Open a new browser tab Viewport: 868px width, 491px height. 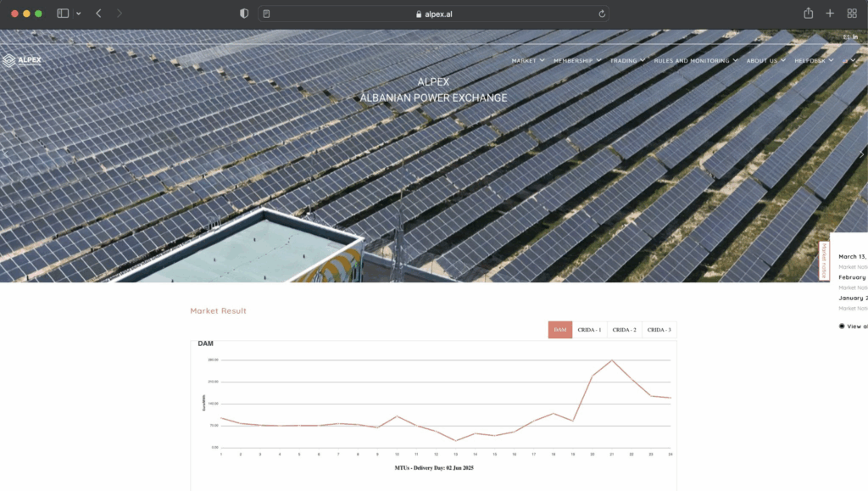(x=830, y=14)
